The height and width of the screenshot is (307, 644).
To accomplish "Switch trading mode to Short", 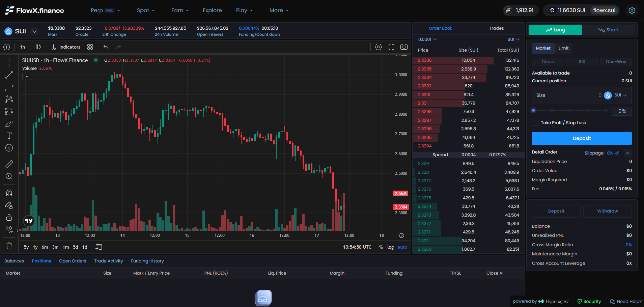I will [x=609, y=30].
